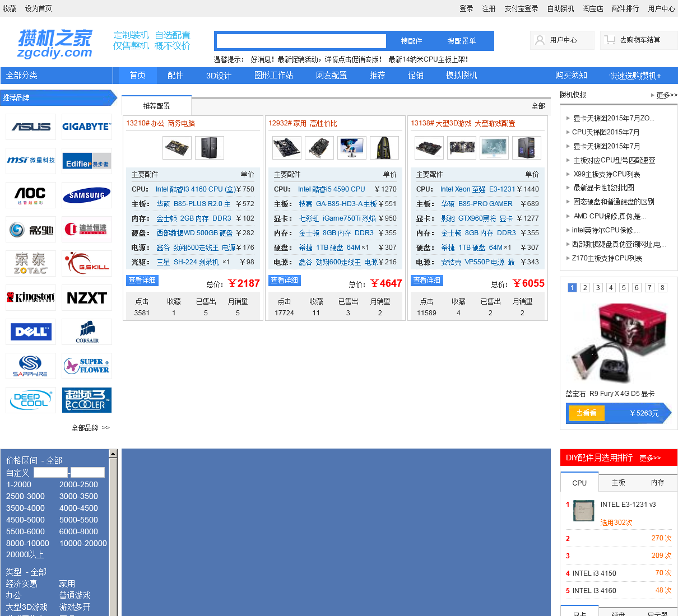View graphics card thumbnail in config 12932
Screen dimensions: 678x616
pos(319,148)
